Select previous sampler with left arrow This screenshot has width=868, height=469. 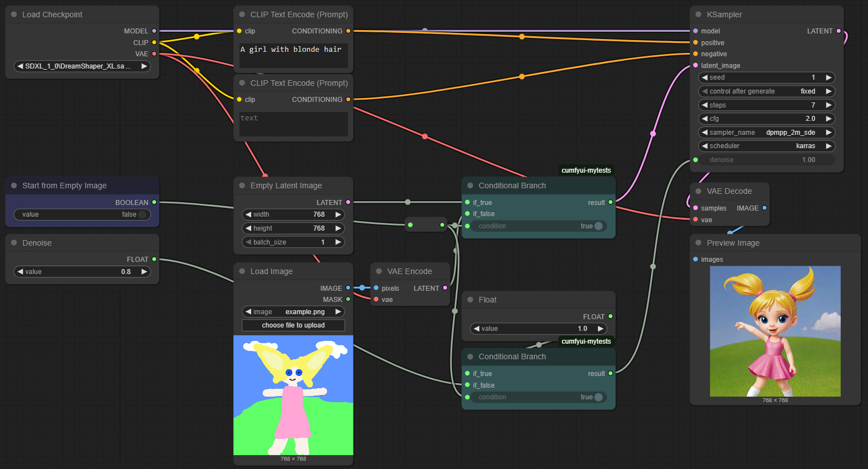[x=705, y=133]
